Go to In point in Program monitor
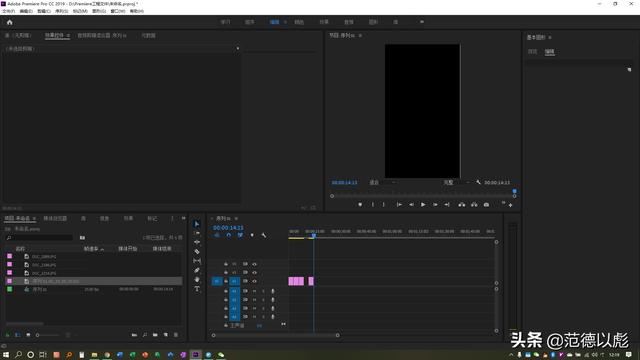 pyautogui.click(x=399, y=204)
